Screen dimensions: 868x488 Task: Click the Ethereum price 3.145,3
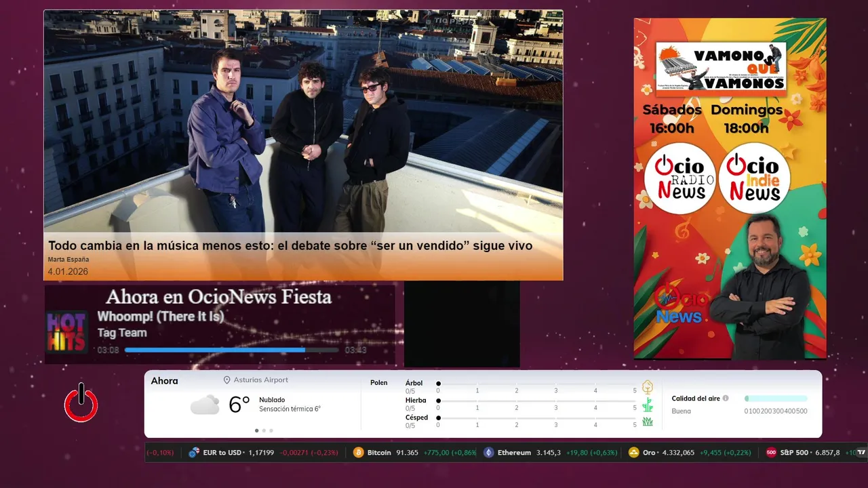click(549, 453)
